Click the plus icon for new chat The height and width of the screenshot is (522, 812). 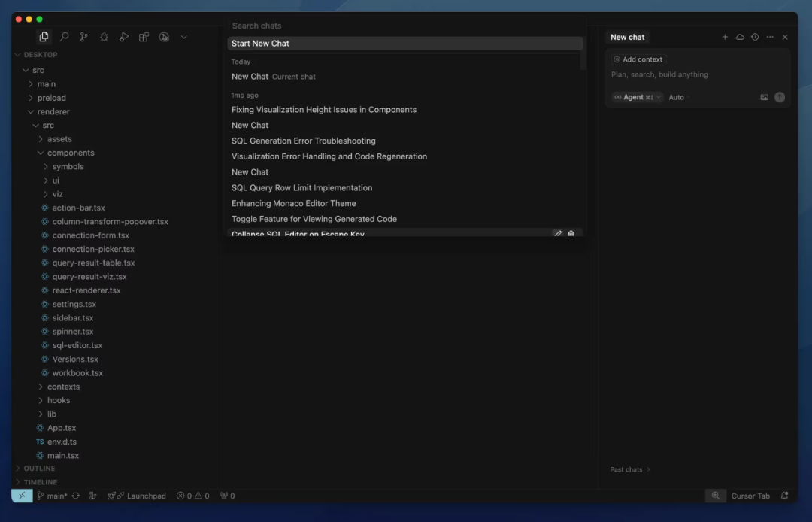coord(725,37)
